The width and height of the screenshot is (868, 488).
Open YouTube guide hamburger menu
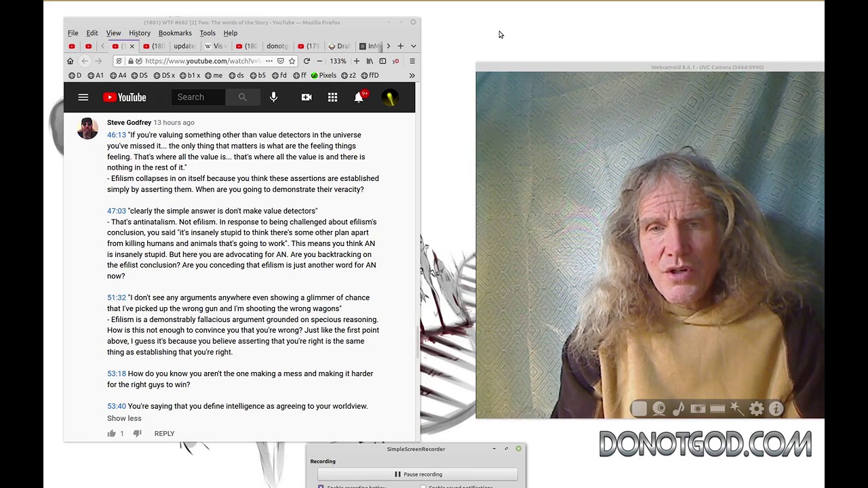[83, 98]
